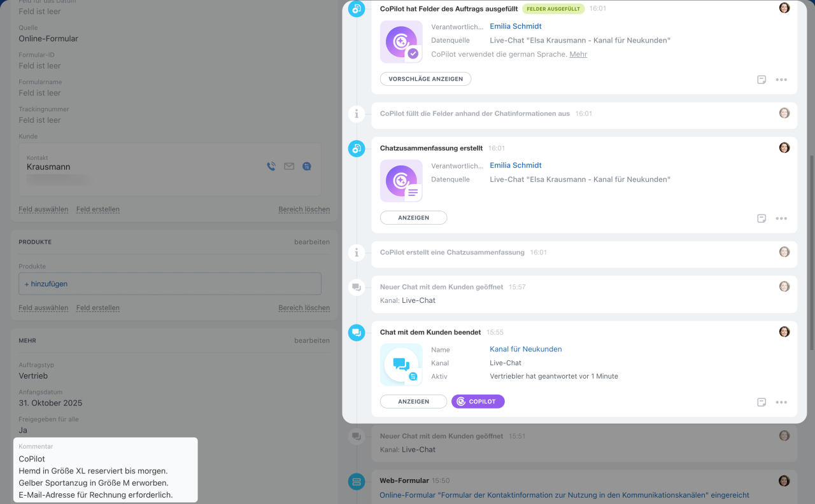The image size is (815, 504).
Task: Click info icon beside 'CoPilot erstellt eine Chatzusammenfassung'
Action: [x=357, y=253]
